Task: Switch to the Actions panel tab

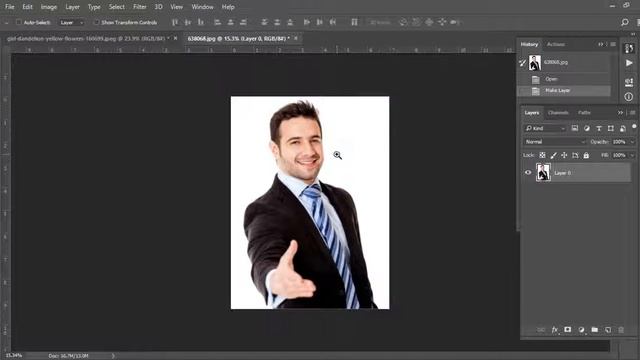Action: click(x=556, y=44)
